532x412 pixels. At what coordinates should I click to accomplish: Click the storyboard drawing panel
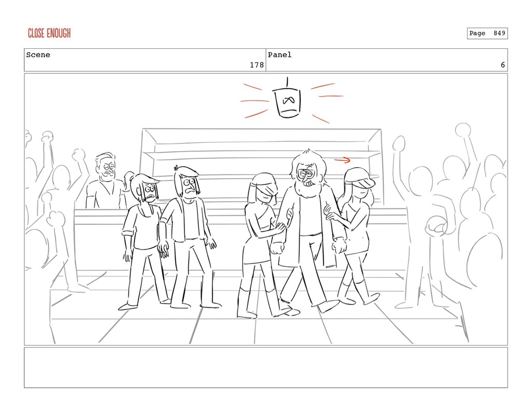pyautogui.click(x=266, y=209)
